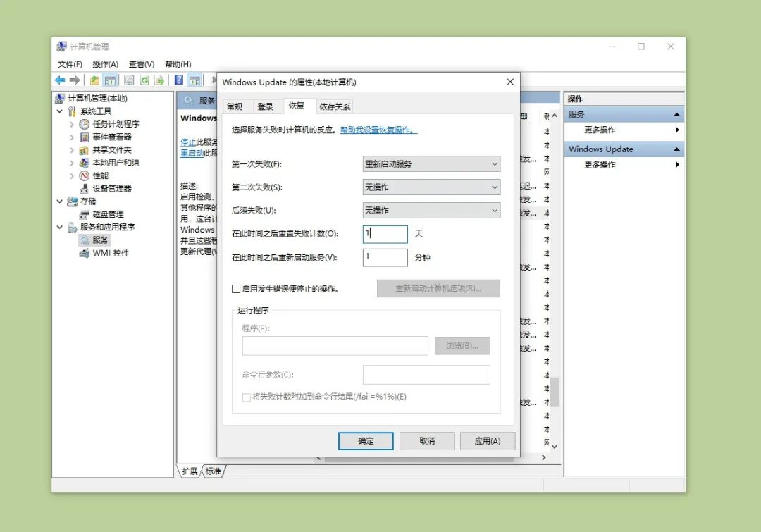Image resolution: width=761 pixels, height=532 pixels.
Task: Open the 第二次失败 dropdown
Action: pyautogui.click(x=431, y=187)
